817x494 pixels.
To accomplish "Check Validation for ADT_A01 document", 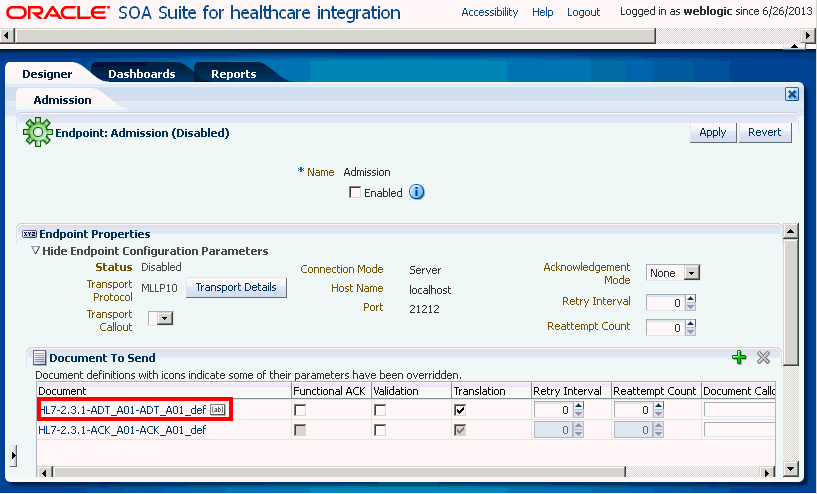I will (380, 410).
